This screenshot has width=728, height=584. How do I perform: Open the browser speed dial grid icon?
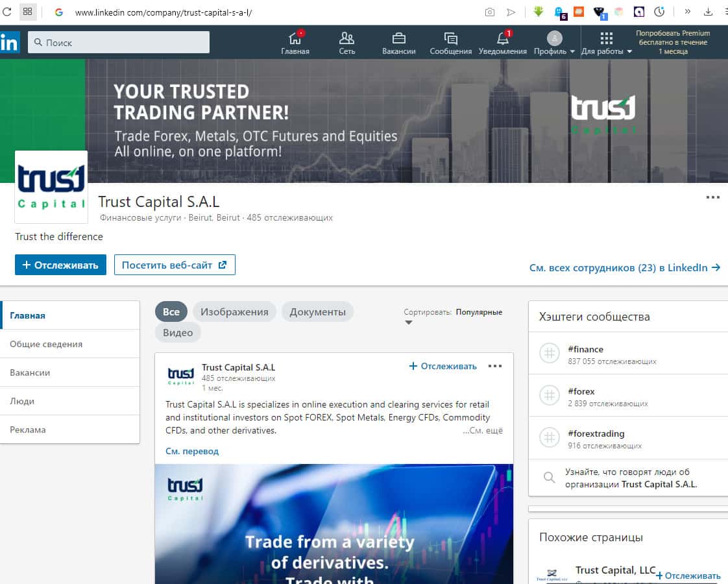pos(28,12)
